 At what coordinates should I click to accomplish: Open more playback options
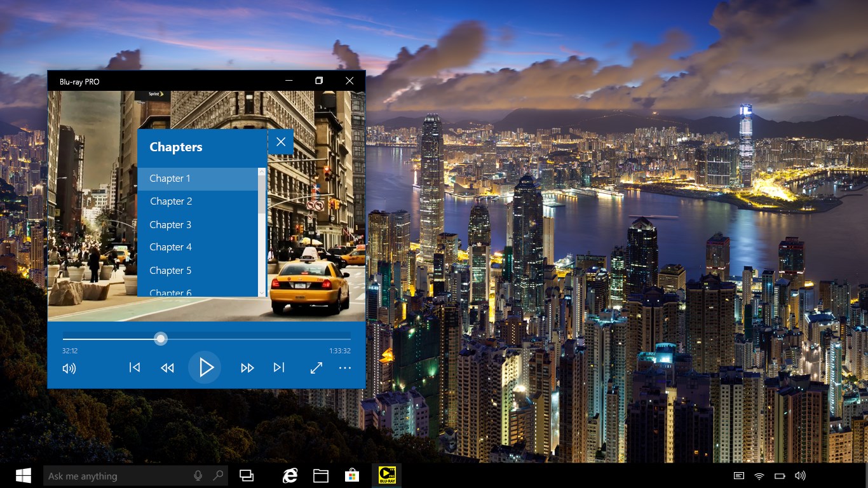(x=345, y=367)
